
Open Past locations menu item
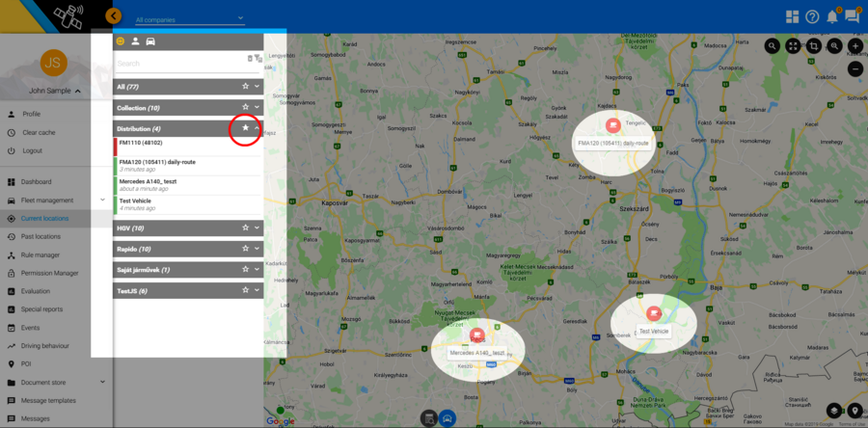pyautogui.click(x=41, y=236)
